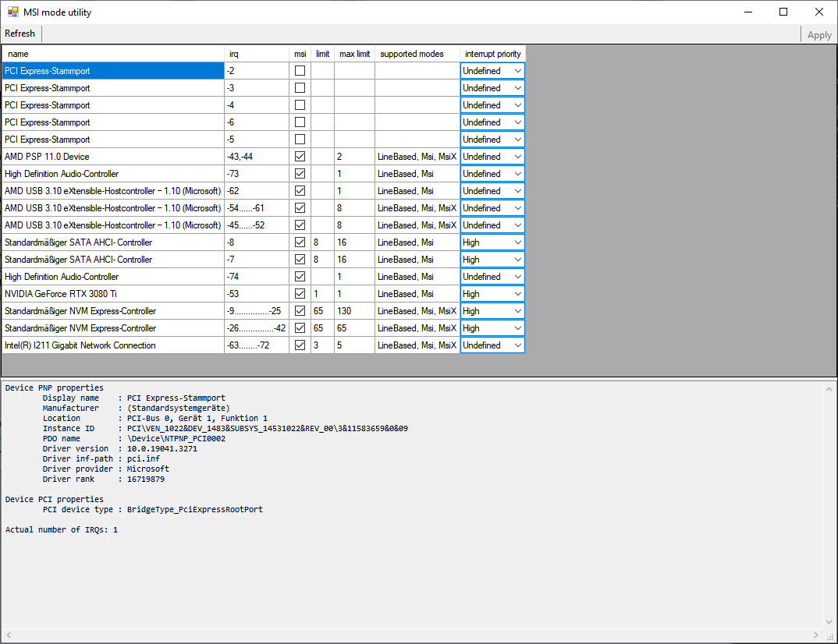The width and height of the screenshot is (838, 644).
Task: Click the name column header
Action: pyautogui.click(x=113, y=54)
